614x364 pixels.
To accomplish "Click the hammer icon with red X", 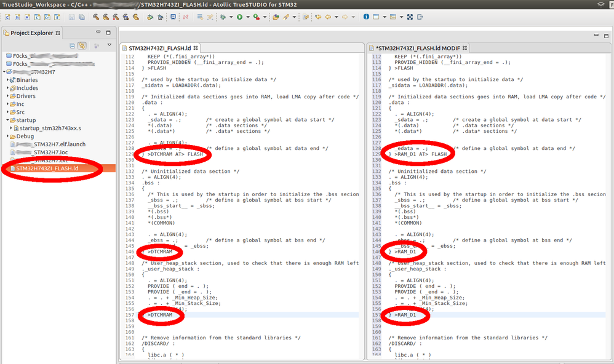I will [x=116, y=17].
